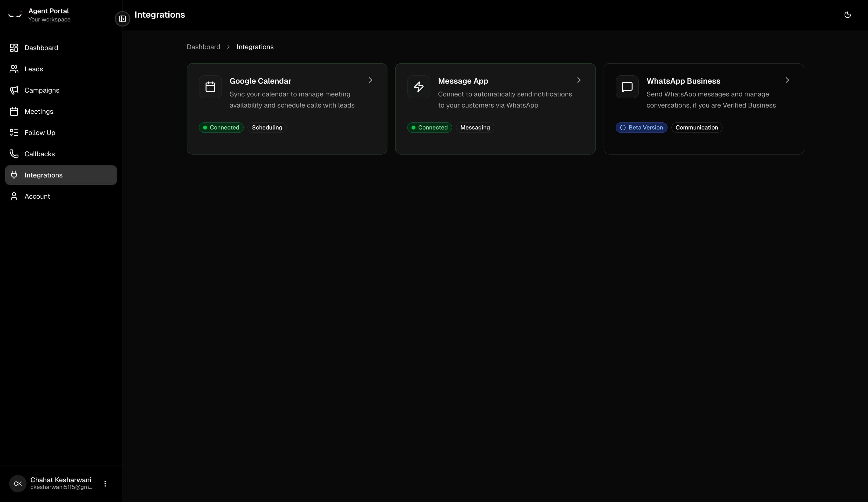868x502 pixels.
Task: Click Dashboard in the breadcrumb
Action: click(203, 47)
